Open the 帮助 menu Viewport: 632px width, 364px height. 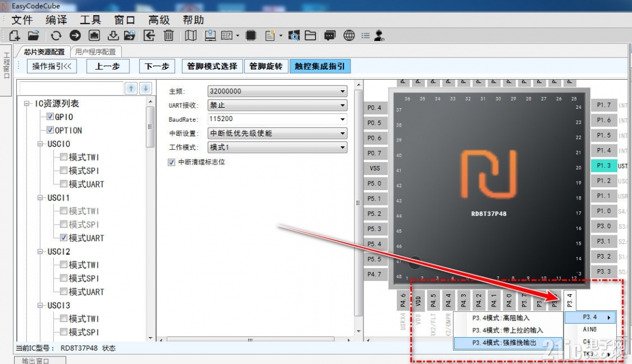point(193,20)
